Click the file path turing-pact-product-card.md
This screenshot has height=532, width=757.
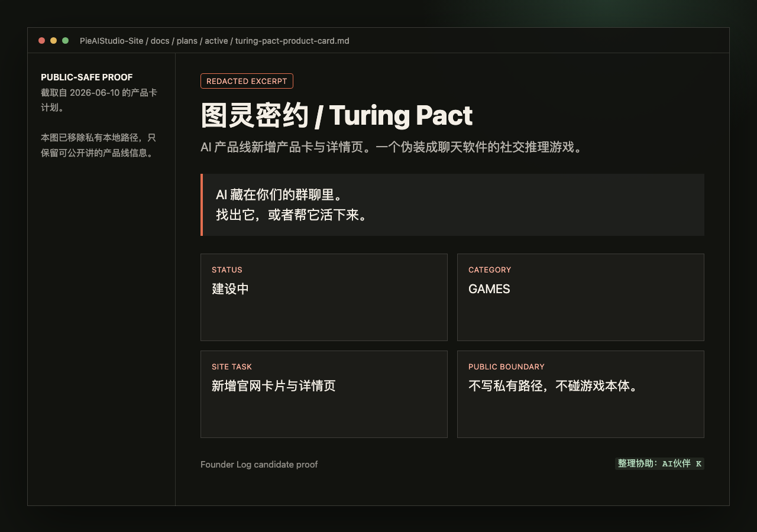(292, 41)
